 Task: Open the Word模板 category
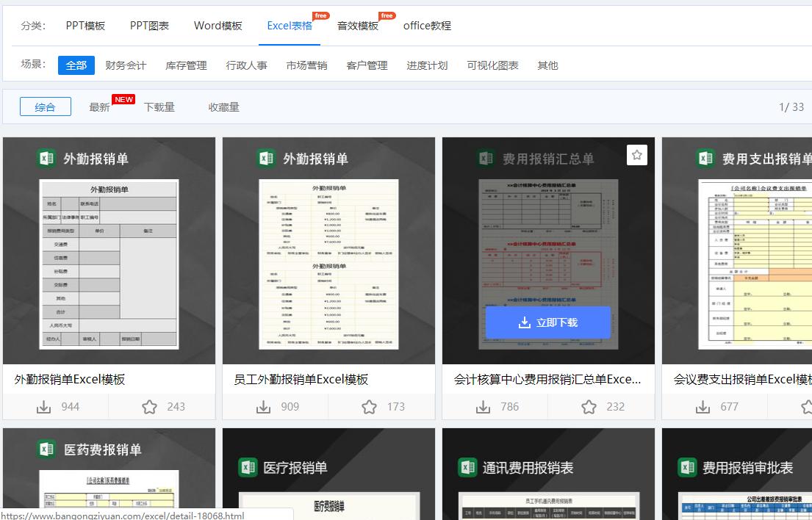click(x=218, y=25)
